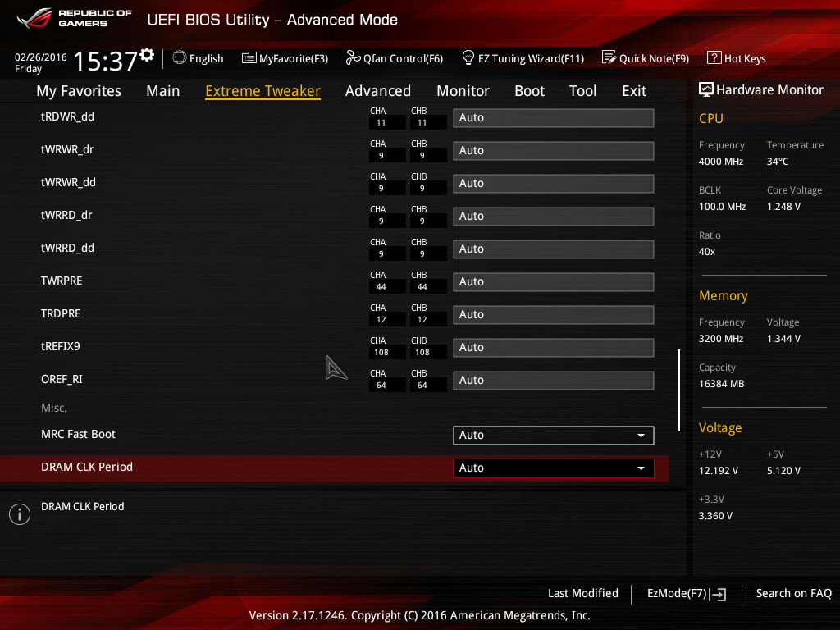The width and height of the screenshot is (840, 630).
Task: Open Quick Note notepad icon
Action: 609,57
